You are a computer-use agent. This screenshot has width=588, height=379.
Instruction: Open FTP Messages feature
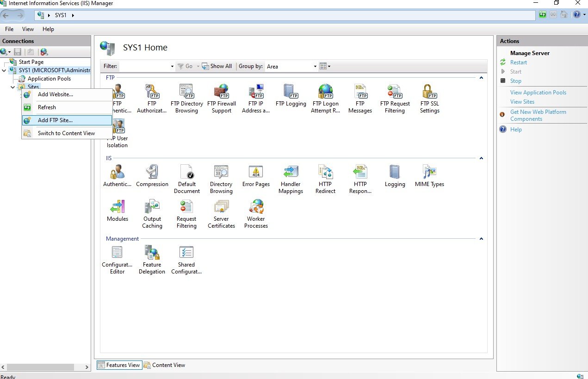(x=360, y=99)
